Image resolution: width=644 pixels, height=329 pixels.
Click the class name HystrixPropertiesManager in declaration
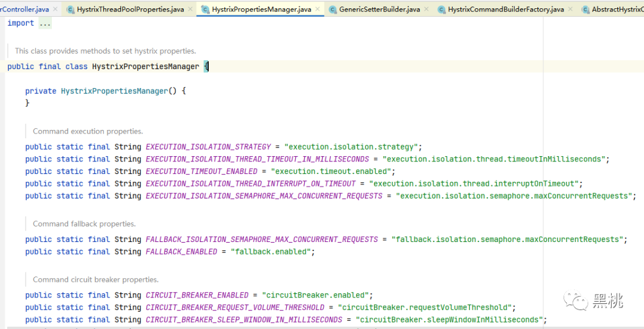[x=145, y=67]
